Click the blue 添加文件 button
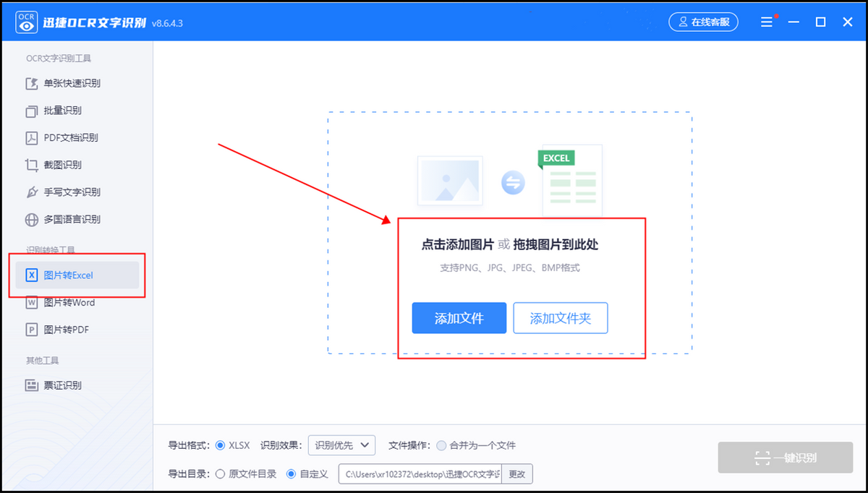 (459, 318)
